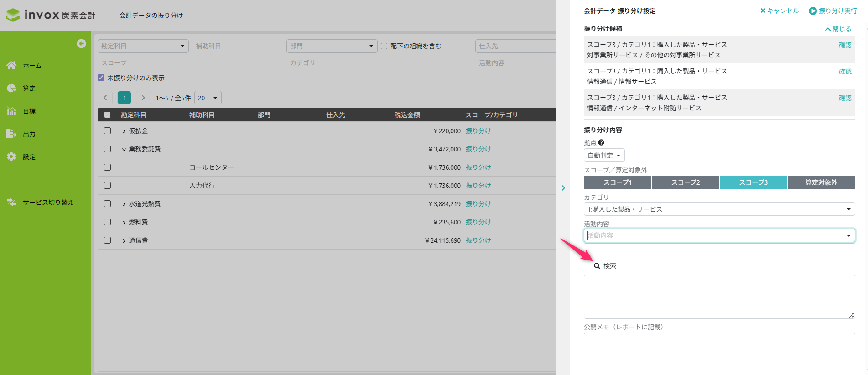868x375 pixels.
Task: Open the カテゴリ dropdown
Action: [x=719, y=209]
